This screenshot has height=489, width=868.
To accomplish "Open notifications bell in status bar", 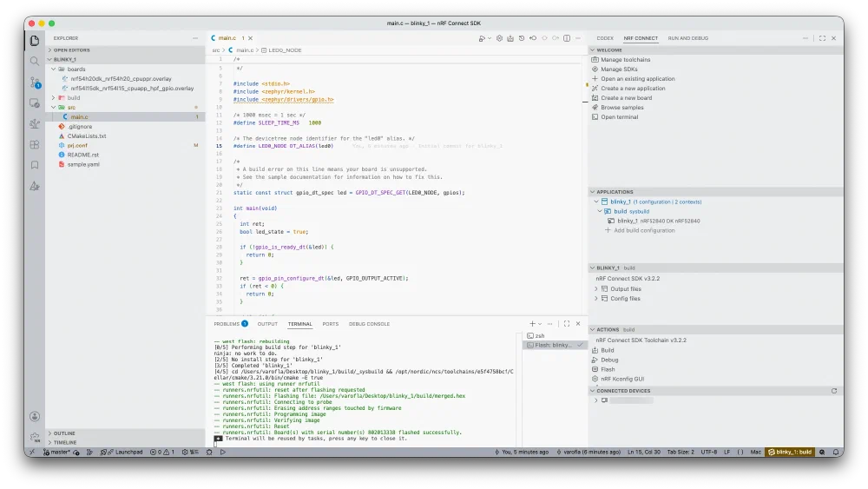I will coord(836,452).
